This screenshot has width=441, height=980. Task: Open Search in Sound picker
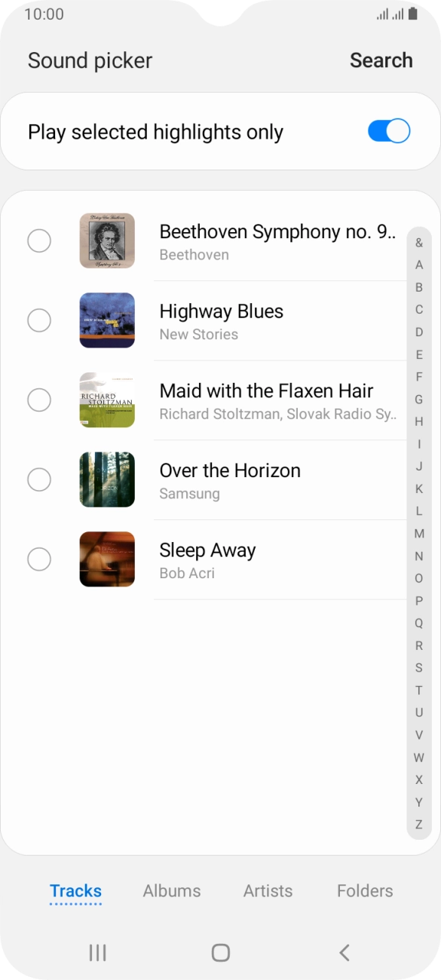tap(381, 60)
